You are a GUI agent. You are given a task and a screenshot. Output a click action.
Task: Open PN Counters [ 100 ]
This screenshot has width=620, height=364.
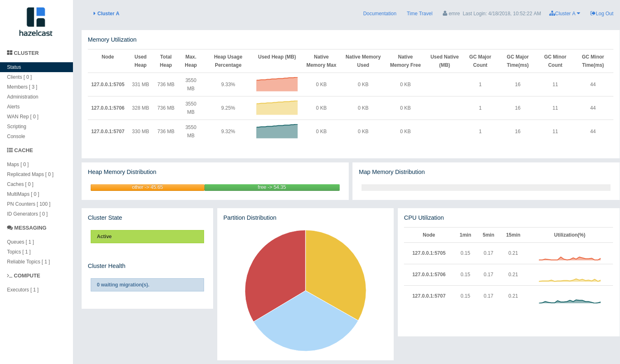point(29,204)
